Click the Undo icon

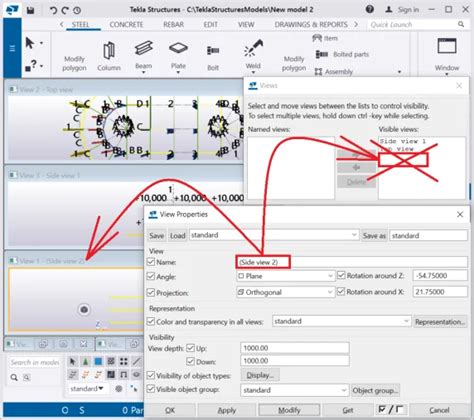pyautogui.click(x=53, y=10)
